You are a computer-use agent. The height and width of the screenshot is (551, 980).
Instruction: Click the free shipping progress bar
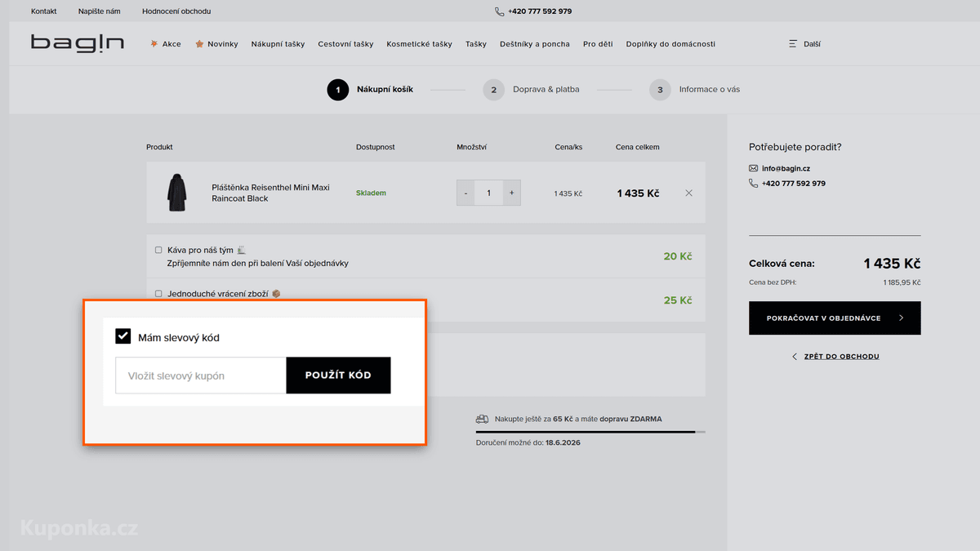pos(590,432)
